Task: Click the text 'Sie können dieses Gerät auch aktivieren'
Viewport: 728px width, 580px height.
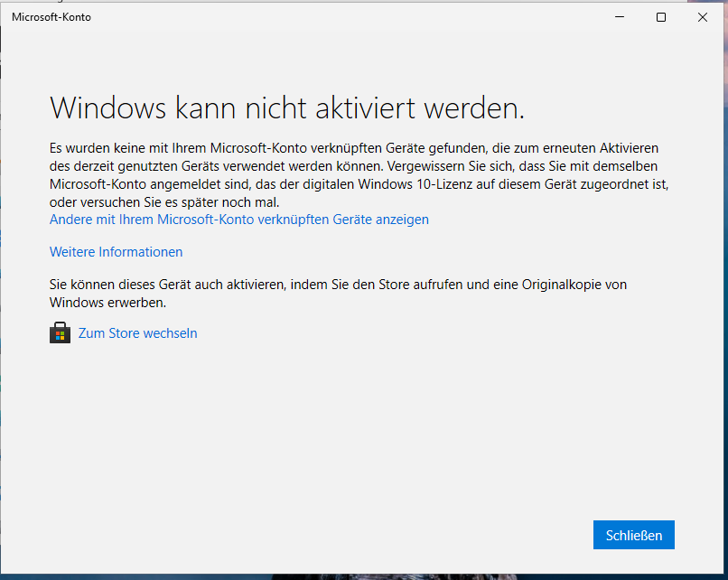Action: (x=168, y=285)
